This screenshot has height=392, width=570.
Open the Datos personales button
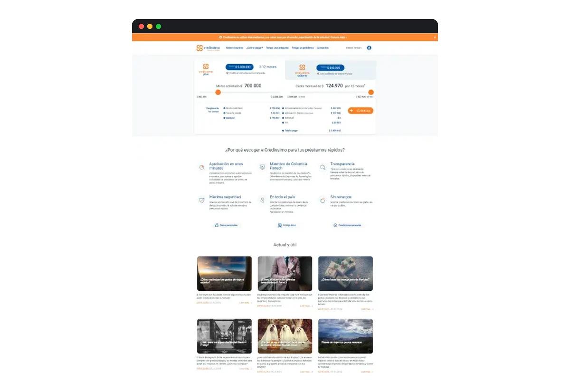click(226, 225)
